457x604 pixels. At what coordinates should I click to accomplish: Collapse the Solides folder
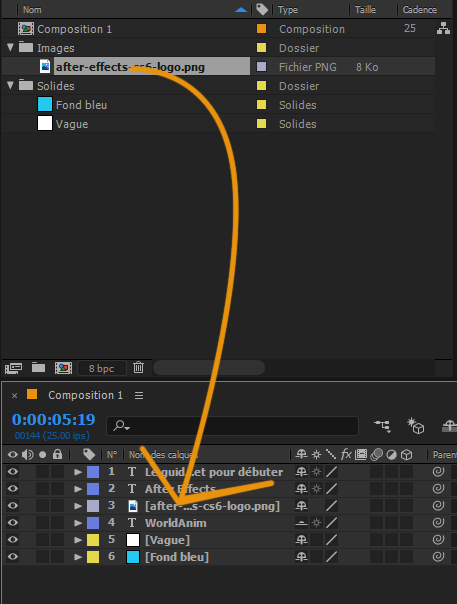click(10, 85)
